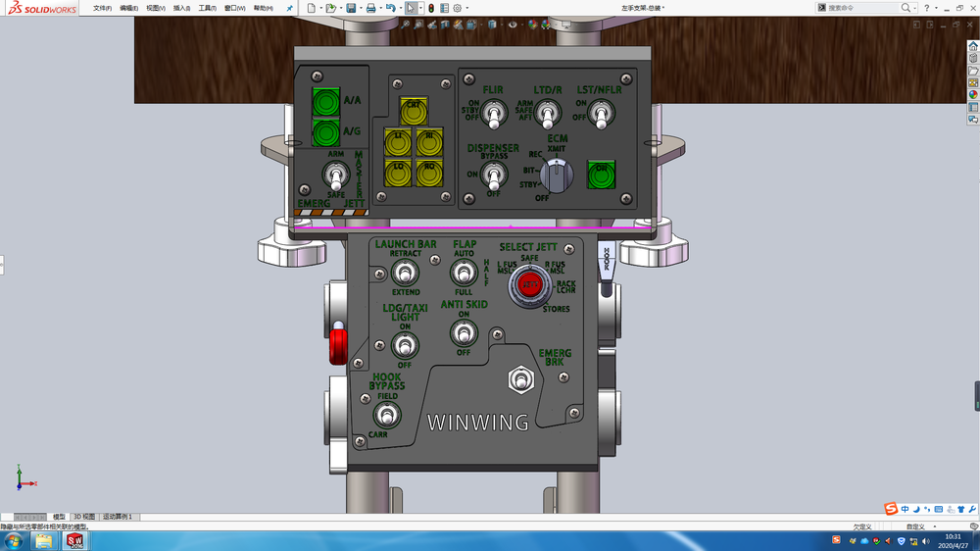This screenshot has width=980, height=551.
Task: Click Dynamic Annotation Views icon
Action: (x=458, y=25)
